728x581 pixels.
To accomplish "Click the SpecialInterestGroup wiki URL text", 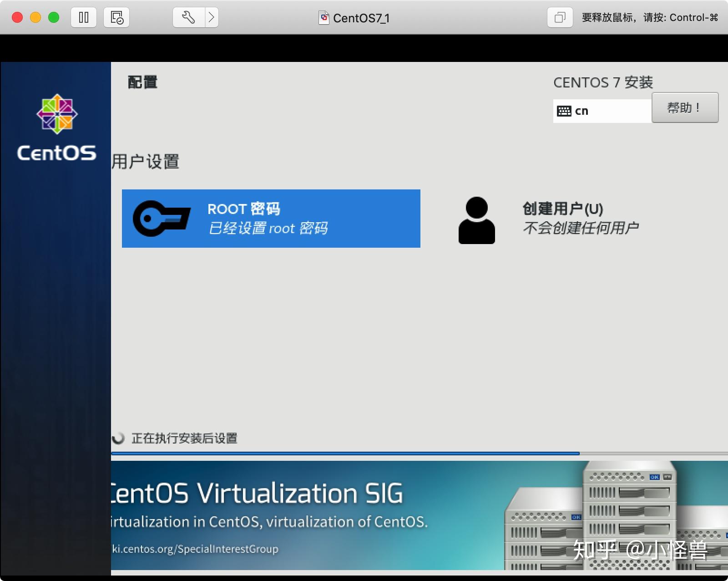I will pyautogui.click(x=195, y=549).
